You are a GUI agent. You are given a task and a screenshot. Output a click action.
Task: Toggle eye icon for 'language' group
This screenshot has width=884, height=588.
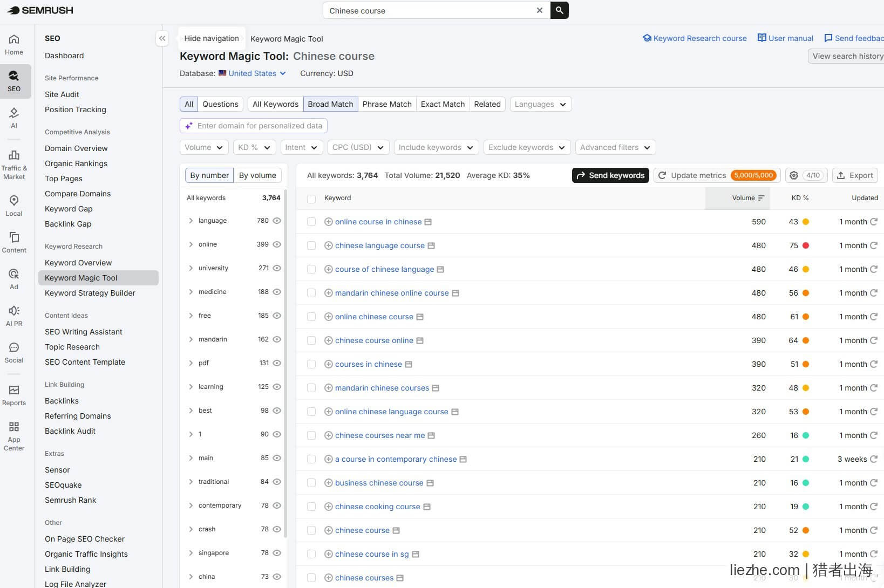coord(277,221)
